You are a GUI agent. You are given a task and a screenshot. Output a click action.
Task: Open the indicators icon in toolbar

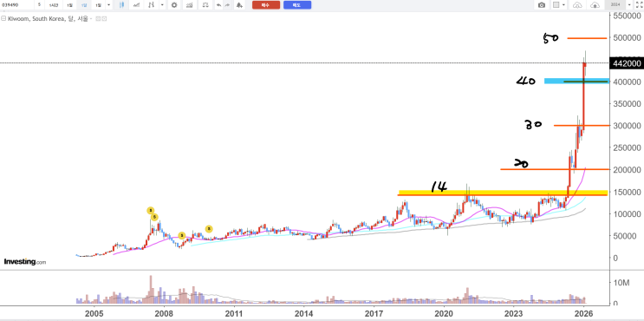[x=189, y=5]
